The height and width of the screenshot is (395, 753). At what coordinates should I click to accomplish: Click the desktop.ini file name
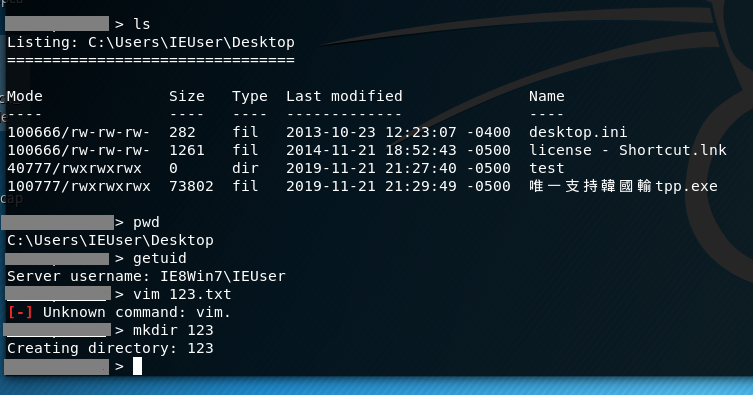(578, 132)
